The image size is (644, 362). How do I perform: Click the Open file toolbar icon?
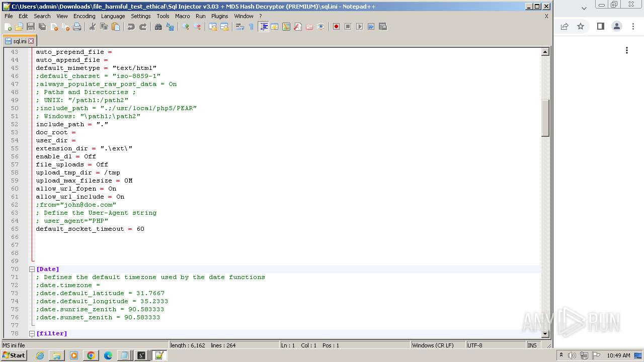(x=19, y=27)
